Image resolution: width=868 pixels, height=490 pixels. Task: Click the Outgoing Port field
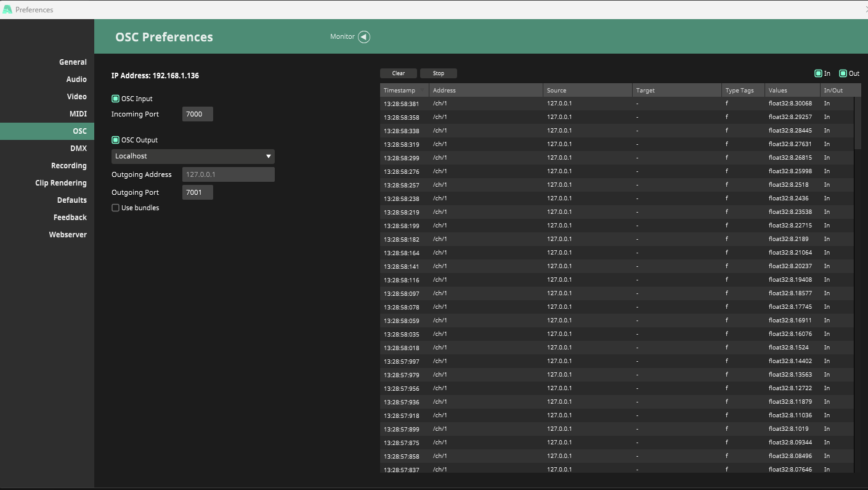point(198,192)
